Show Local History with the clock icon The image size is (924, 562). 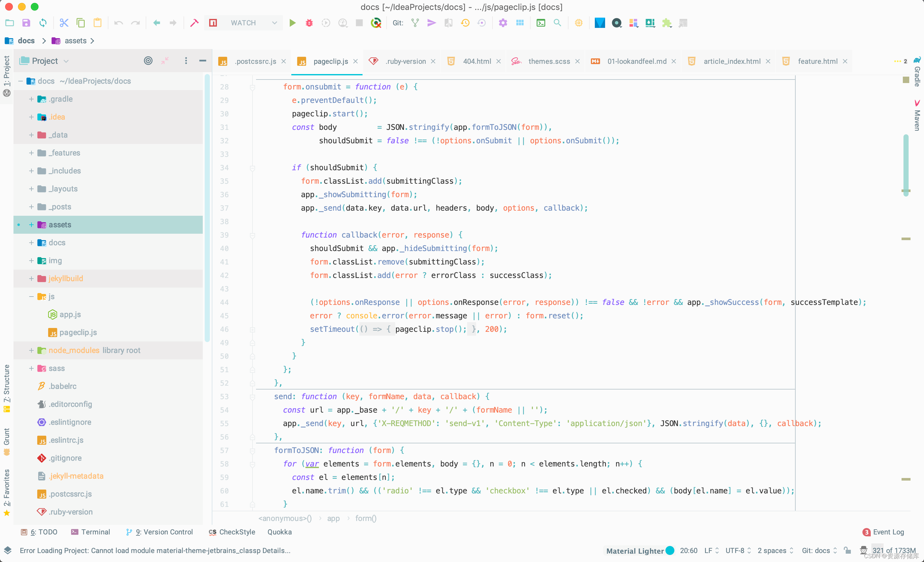pos(465,23)
